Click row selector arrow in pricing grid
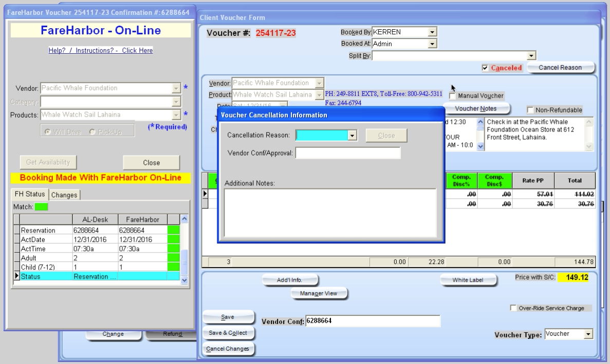Image resolution: width=610 pixels, height=364 pixels. 205,194
